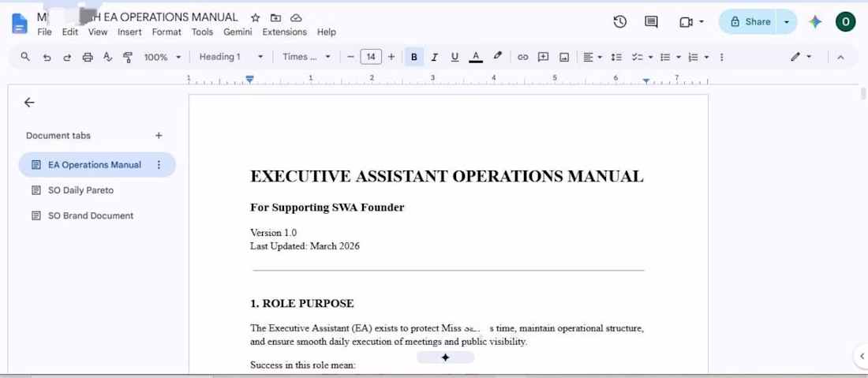The height and width of the screenshot is (378, 868).
Task: Run spelling and grammar check
Action: pyautogui.click(x=108, y=57)
